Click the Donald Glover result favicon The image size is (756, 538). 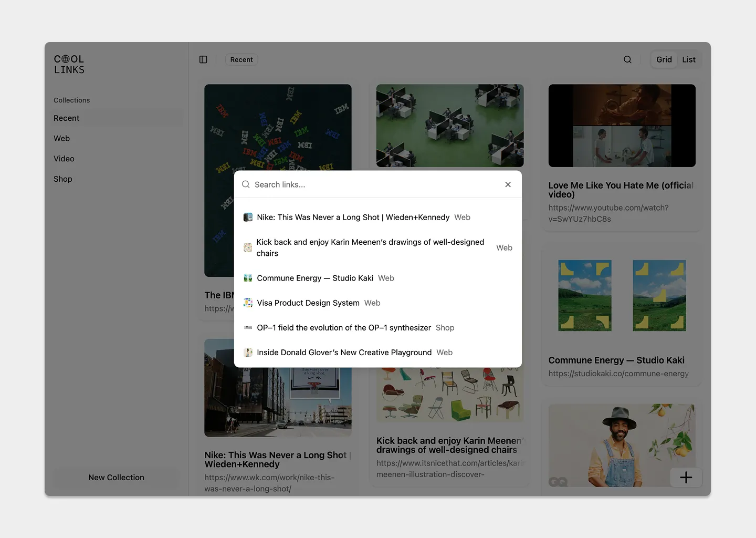pyautogui.click(x=248, y=352)
